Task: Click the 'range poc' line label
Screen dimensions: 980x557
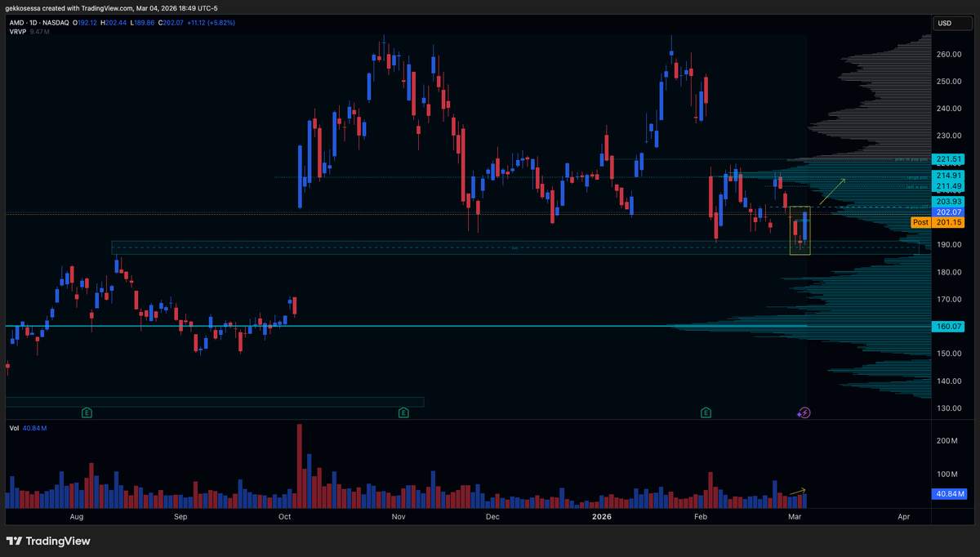Action: [919, 176]
